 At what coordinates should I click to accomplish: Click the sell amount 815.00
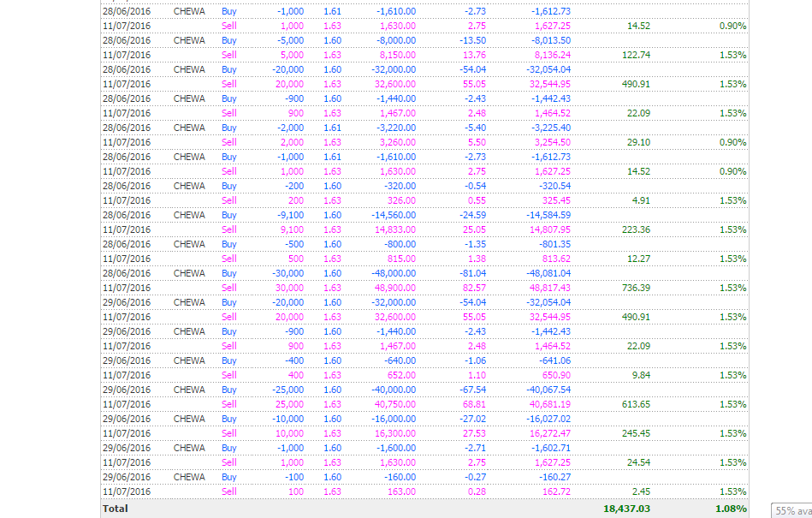tap(402, 258)
